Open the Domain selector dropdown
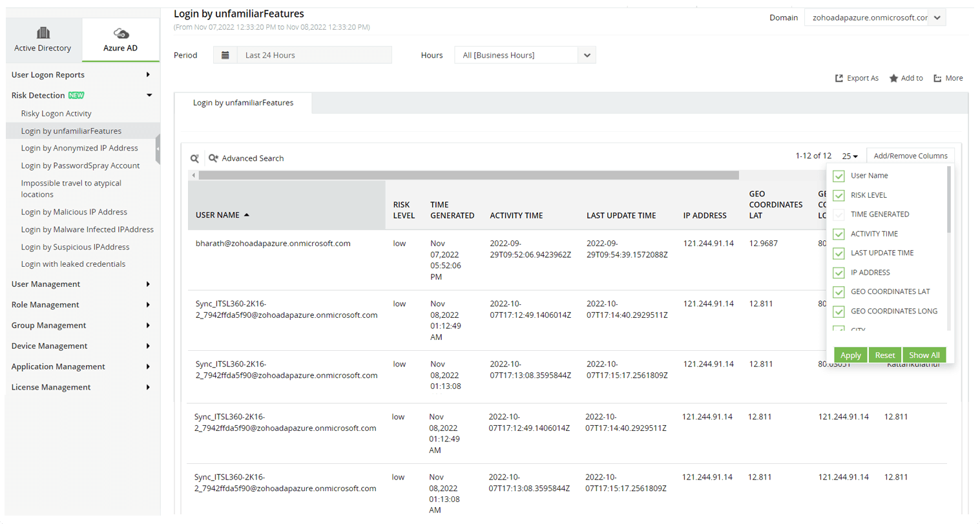Image resolution: width=980 pixels, height=524 pixels. click(x=937, y=17)
